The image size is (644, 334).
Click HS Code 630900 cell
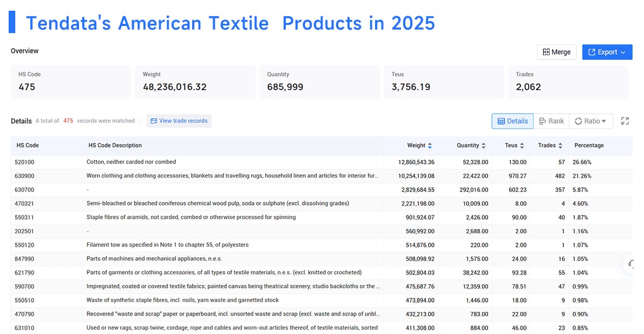coord(25,176)
